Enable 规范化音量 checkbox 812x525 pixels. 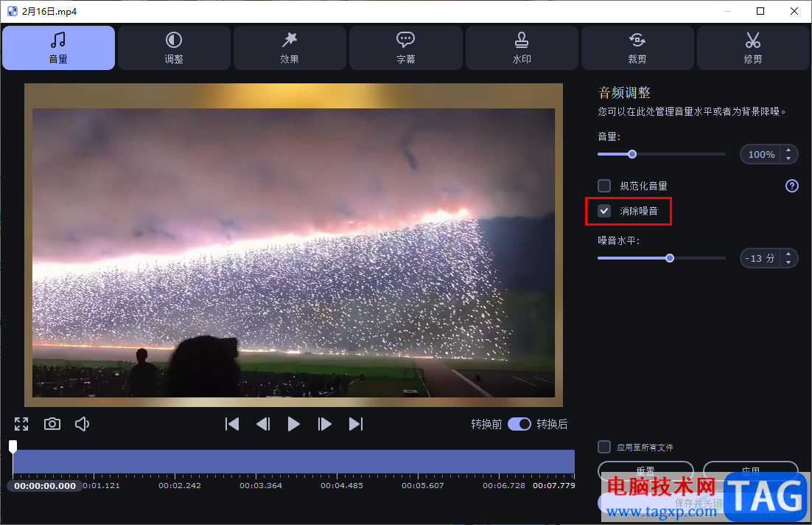603,186
